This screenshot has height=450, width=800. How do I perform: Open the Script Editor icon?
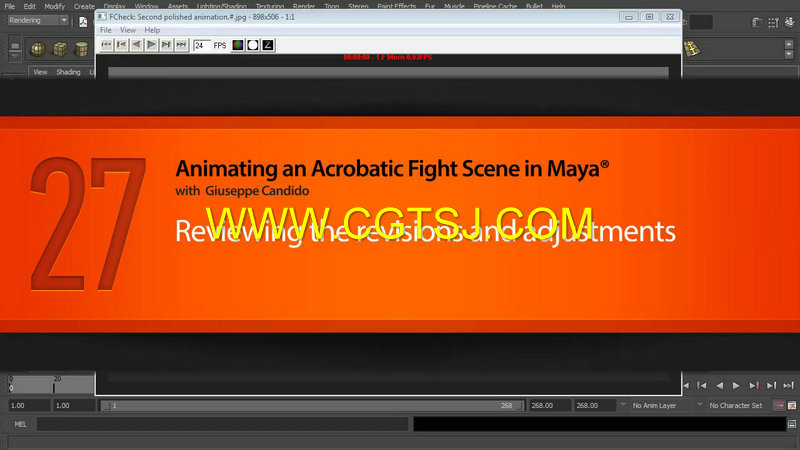[792, 424]
